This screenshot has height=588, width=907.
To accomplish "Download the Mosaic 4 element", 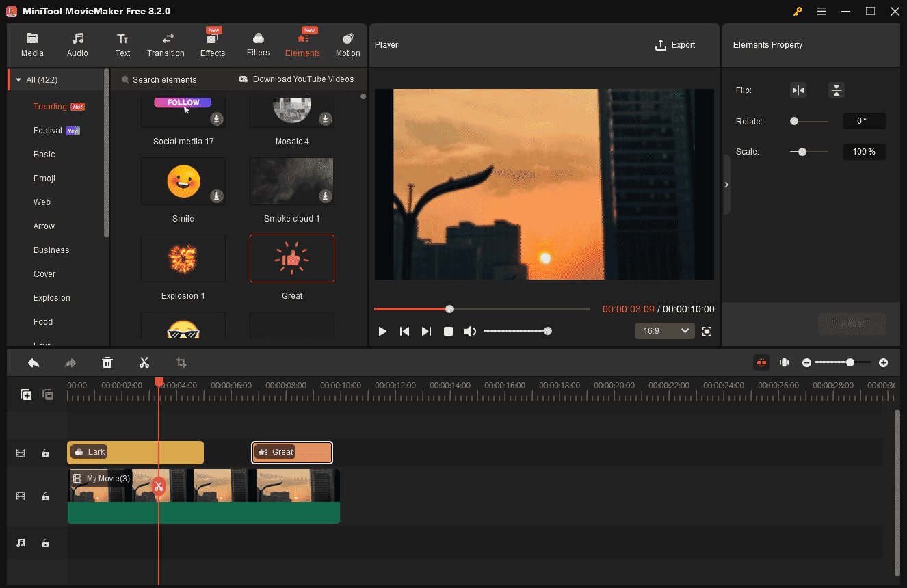I will pos(326,119).
